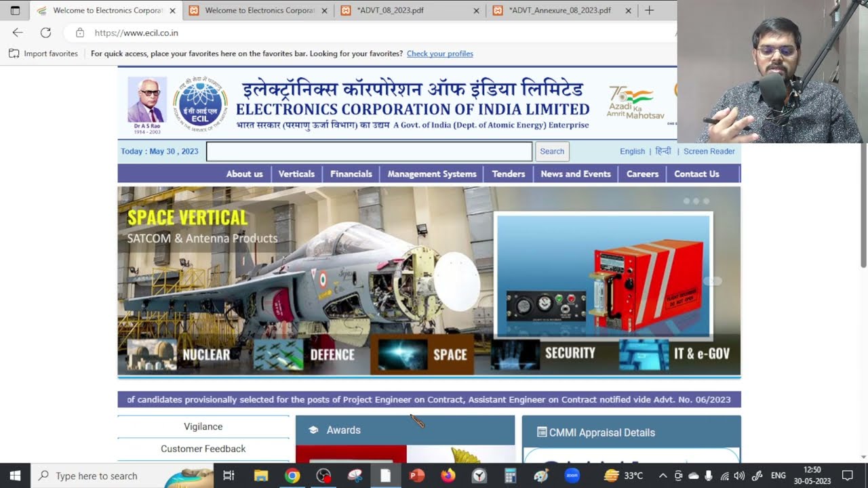868x488 pixels.
Task: Open the Tenders menu
Action: click(509, 174)
